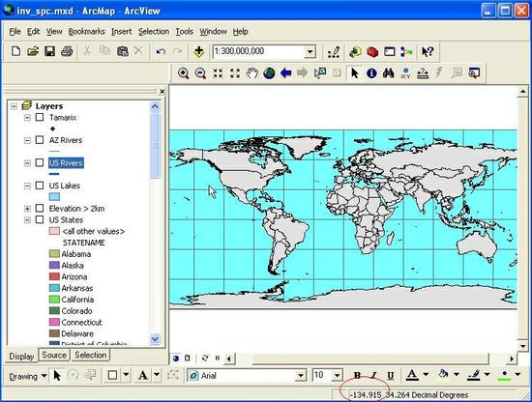Open the File menu
532x402 pixels.
[x=15, y=32]
